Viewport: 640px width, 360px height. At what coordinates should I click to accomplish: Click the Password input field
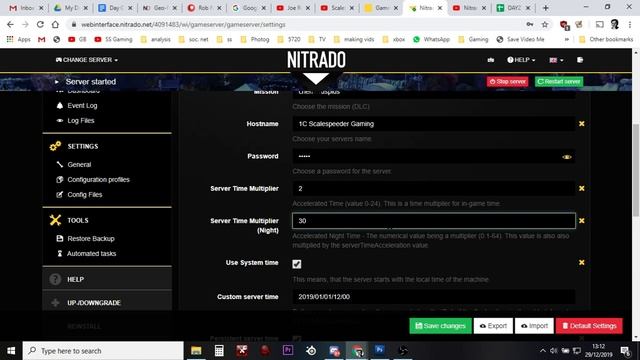tap(433, 156)
